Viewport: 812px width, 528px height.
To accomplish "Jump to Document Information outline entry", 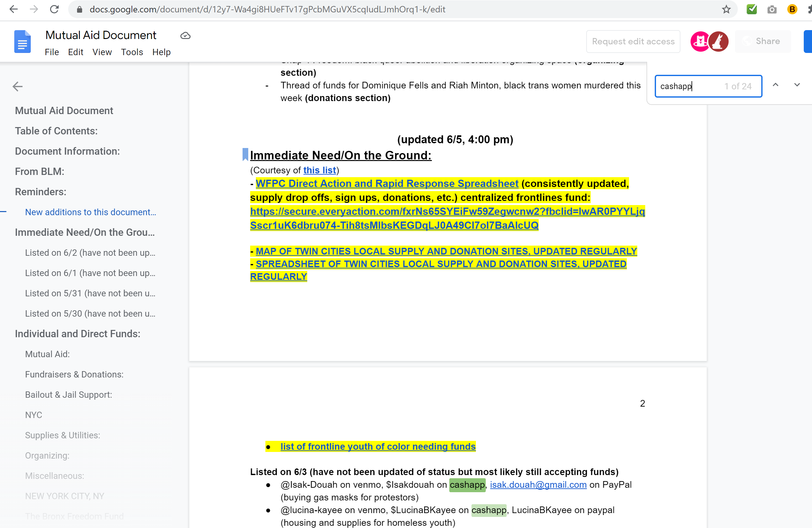I will tap(67, 151).
